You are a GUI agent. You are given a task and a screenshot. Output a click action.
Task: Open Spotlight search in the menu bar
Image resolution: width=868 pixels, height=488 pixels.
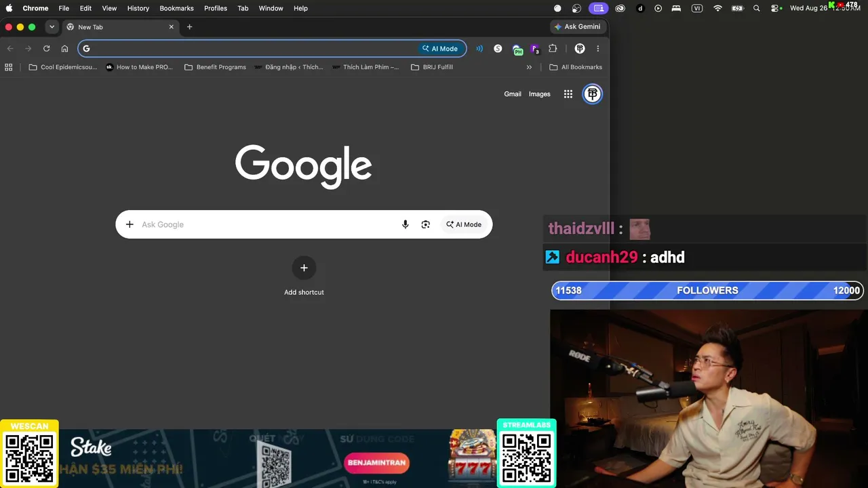pos(757,8)
